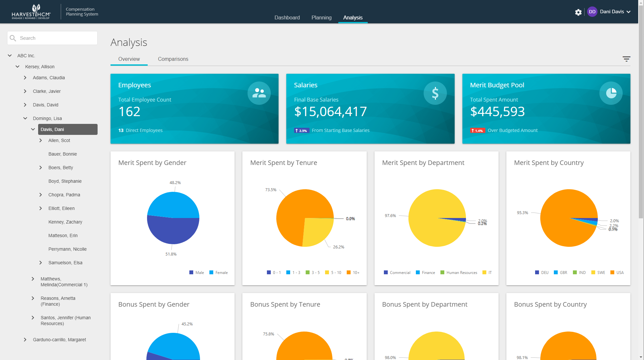Viewport: 644px width, 360px height.
Task: Open the Planning menu tab
Action: pos(321,17)
